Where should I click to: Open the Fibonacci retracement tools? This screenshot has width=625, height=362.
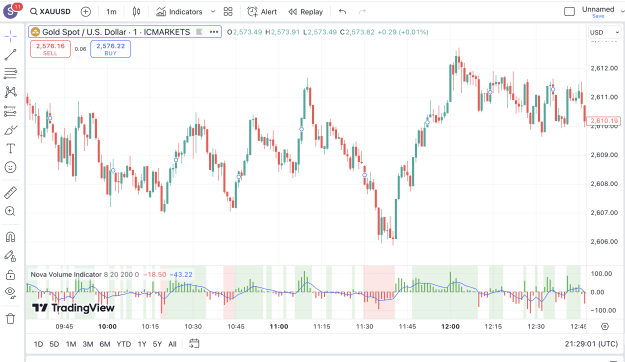[11, 73]
